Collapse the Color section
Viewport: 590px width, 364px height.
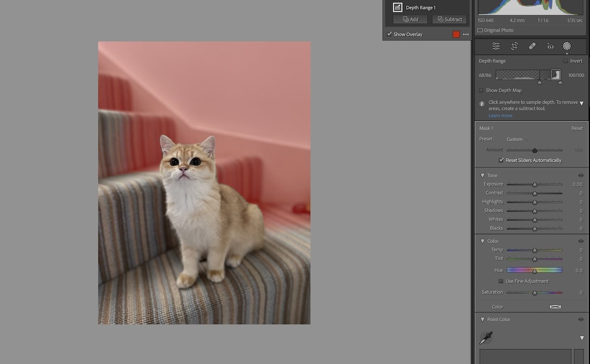click(x=482, y=241)
